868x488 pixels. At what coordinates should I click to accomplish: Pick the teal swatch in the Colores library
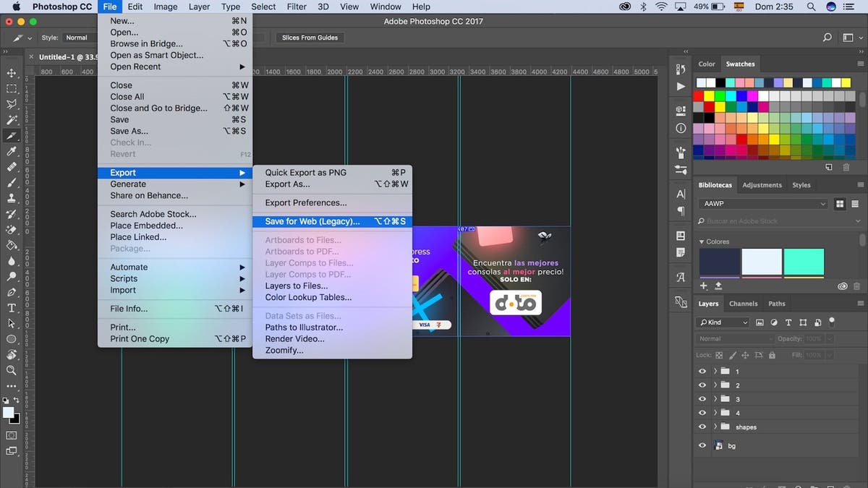(804, 261)
